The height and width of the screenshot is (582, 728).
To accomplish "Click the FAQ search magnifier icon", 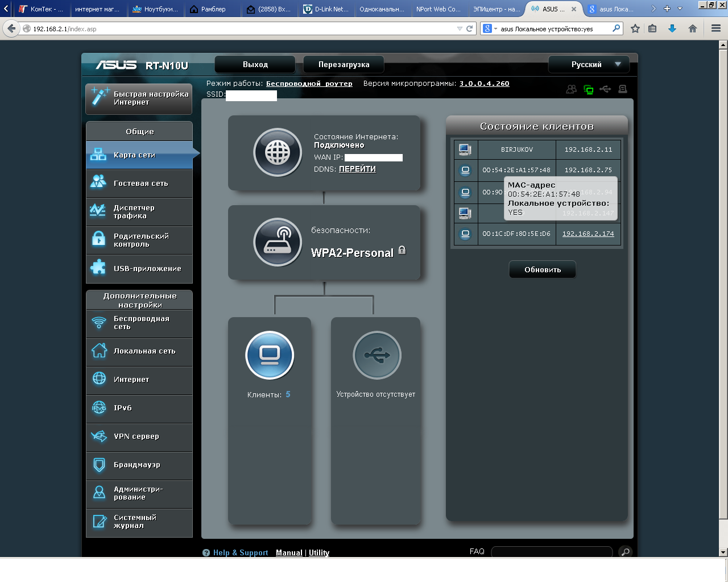I will [x=625, y=552].
